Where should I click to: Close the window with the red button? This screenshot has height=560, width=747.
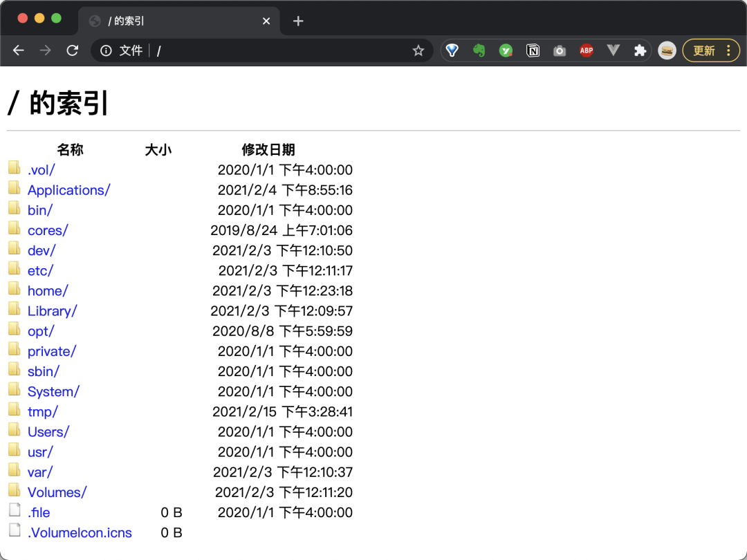[22, 19]
